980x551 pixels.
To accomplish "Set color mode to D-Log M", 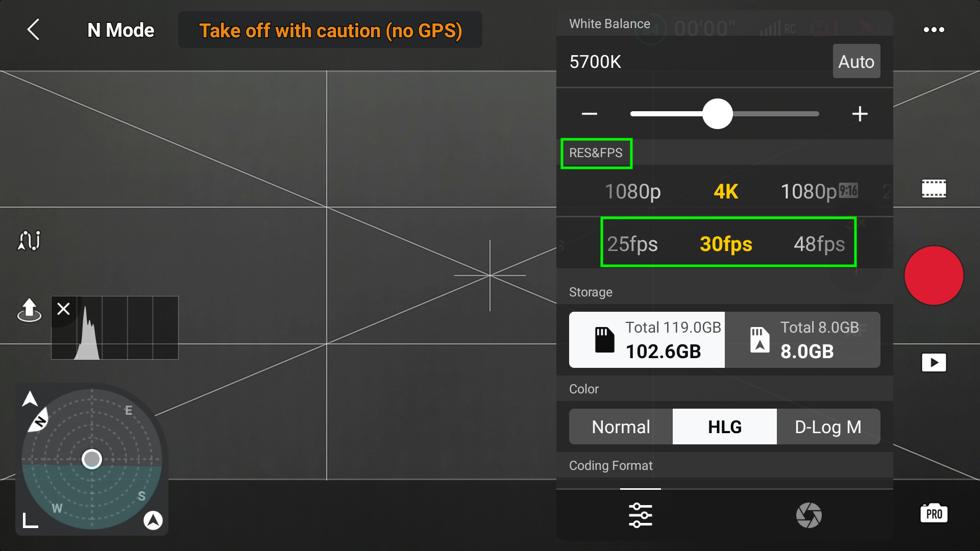I will click(828, 427).
